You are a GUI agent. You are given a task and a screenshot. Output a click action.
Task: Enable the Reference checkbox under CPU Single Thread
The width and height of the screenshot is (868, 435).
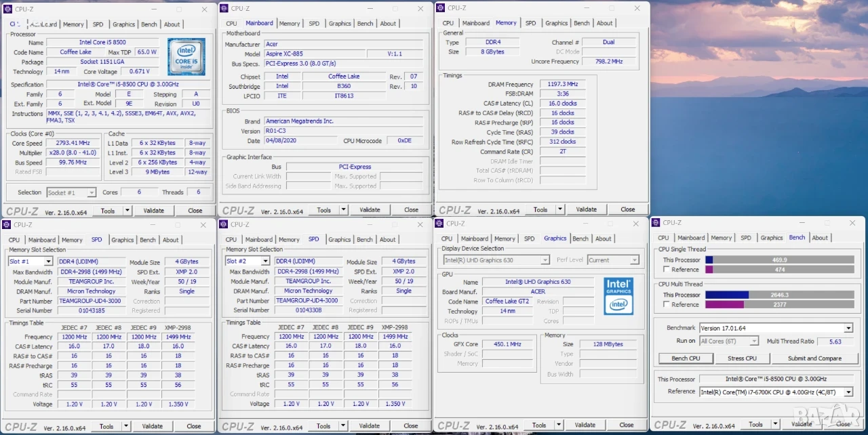pyautogui.click(x=667, y=270)
